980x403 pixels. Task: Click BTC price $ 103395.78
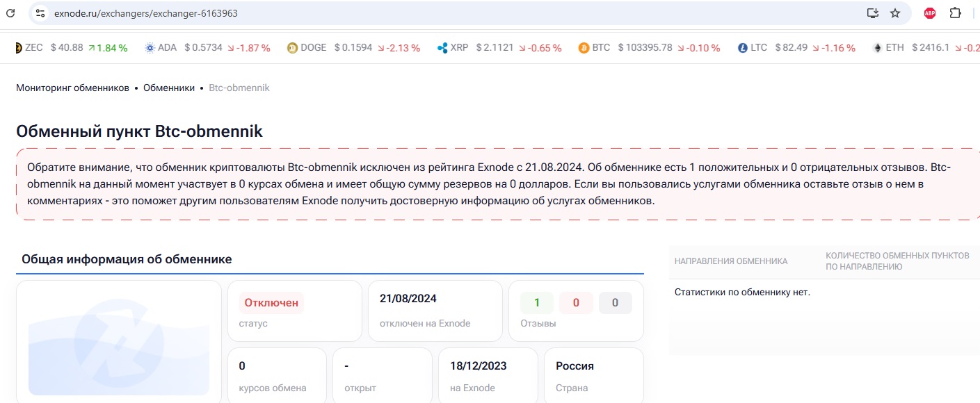645,48
